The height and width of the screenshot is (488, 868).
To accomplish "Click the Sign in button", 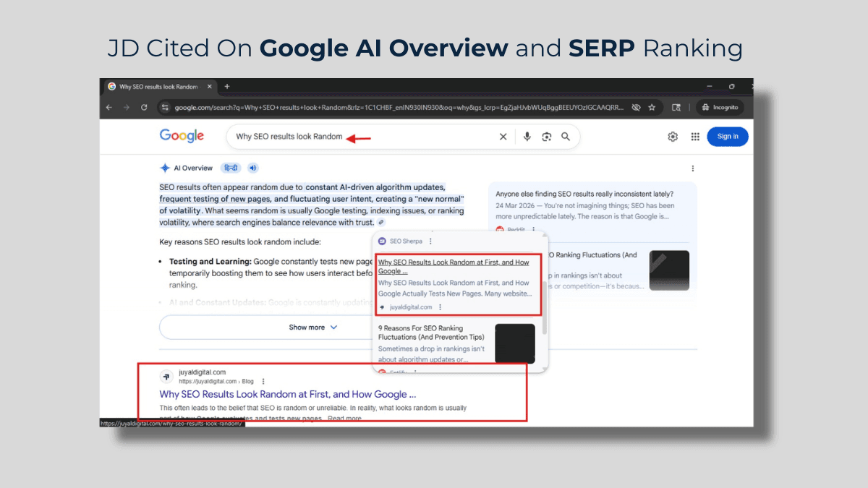I will click(728, 137).
